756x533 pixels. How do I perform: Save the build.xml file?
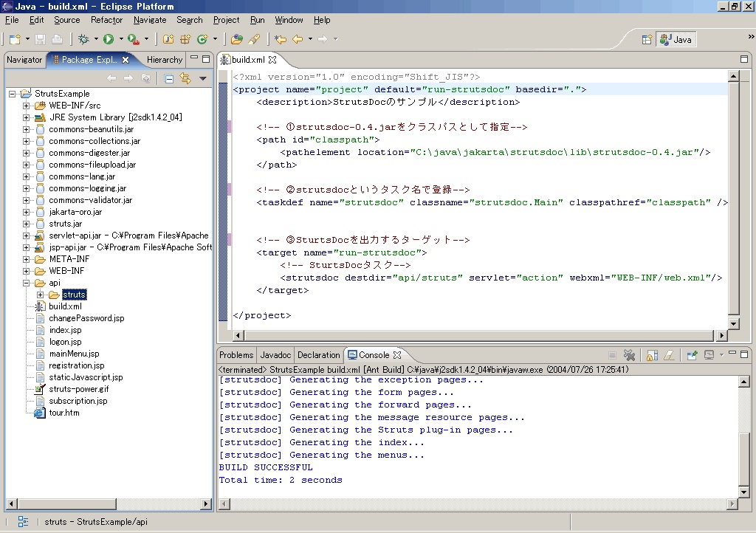(39, 38)
